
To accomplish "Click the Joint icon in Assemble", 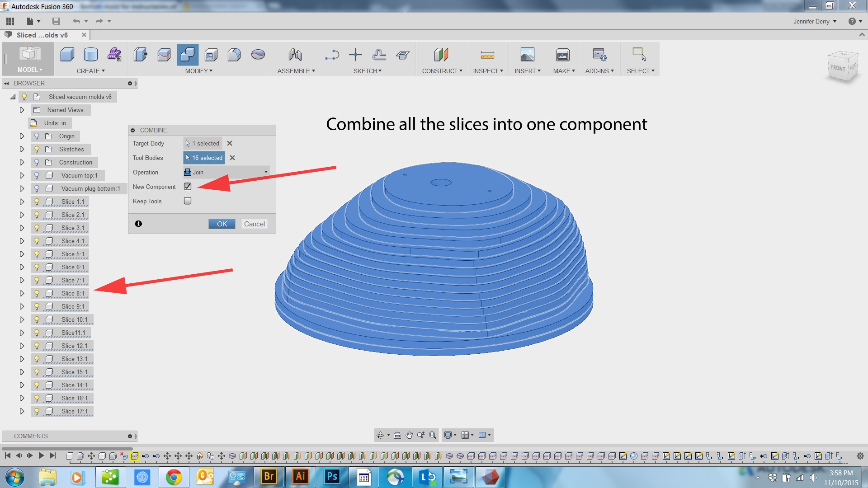I will [295, 55].
